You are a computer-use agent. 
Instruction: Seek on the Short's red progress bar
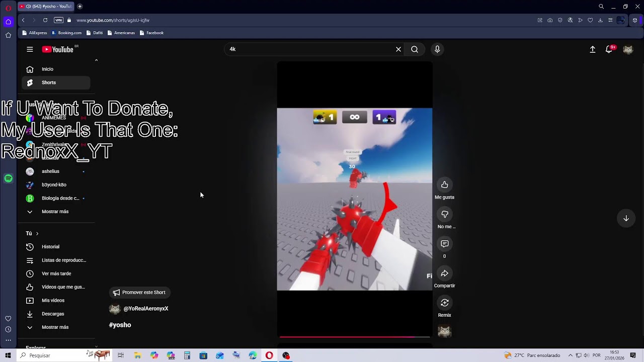click(355, 337)
